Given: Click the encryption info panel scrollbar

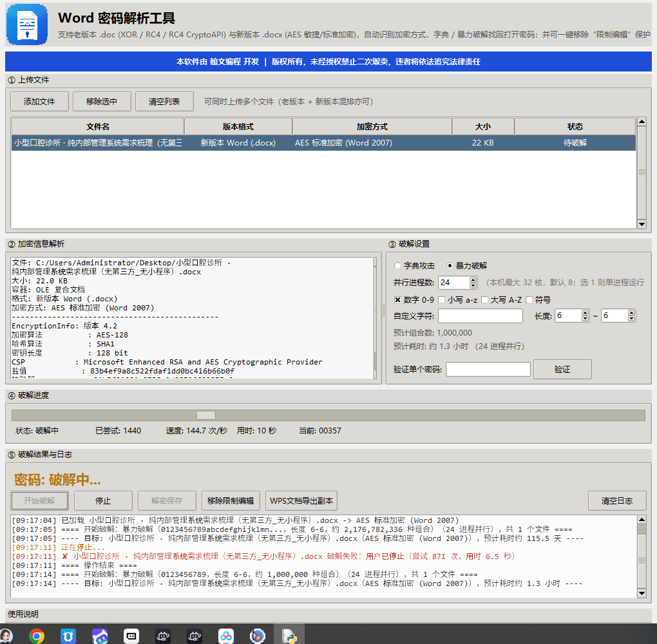Looking at the screenshot, I should tap(375, 317).
